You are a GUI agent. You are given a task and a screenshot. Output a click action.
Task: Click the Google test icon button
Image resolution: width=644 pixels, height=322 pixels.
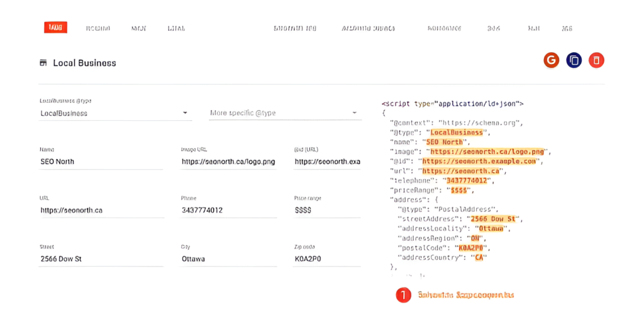[x=551, y=60]
